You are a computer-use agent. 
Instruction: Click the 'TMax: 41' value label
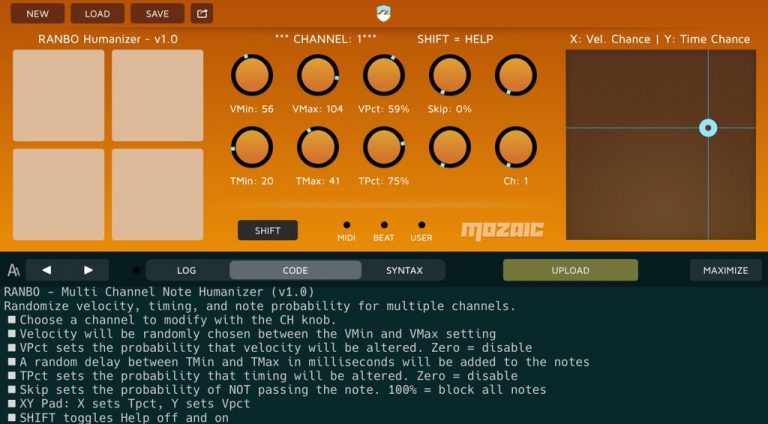tap(318, 181)
